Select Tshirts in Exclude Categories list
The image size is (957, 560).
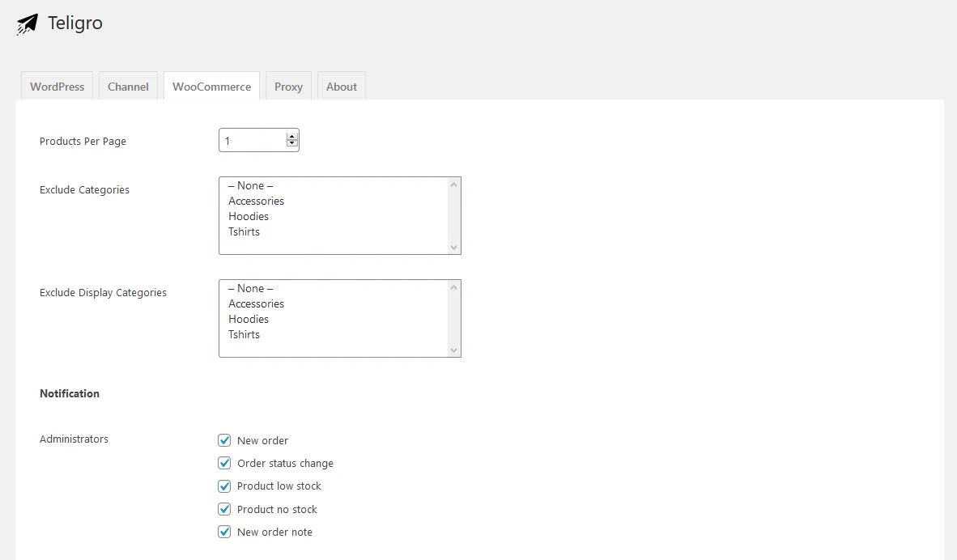pyautogui.click(x=245, y=231)
